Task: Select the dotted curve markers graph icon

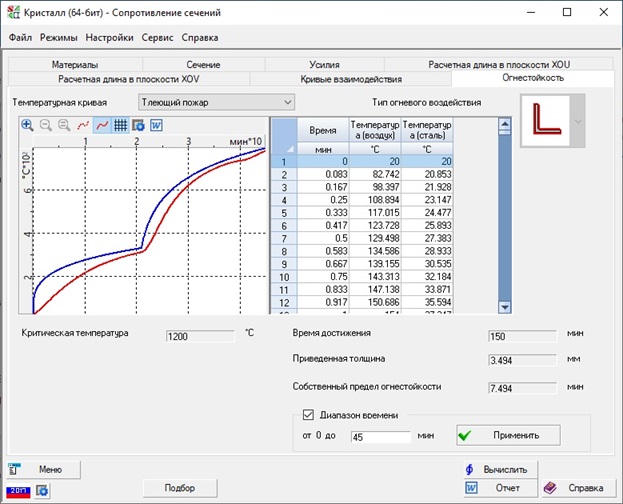Action: (82, 125)
